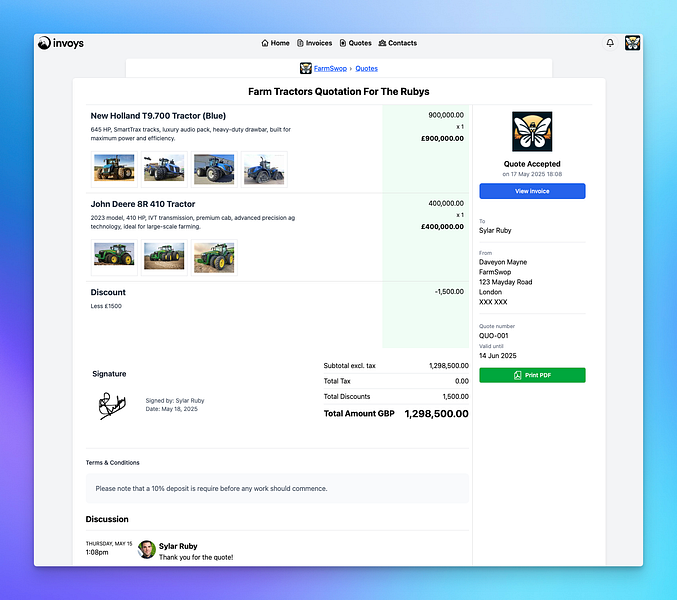
Task: Click the '-1,500.00' discount amount
Action: pyautogui.click(x=449, y=292)
